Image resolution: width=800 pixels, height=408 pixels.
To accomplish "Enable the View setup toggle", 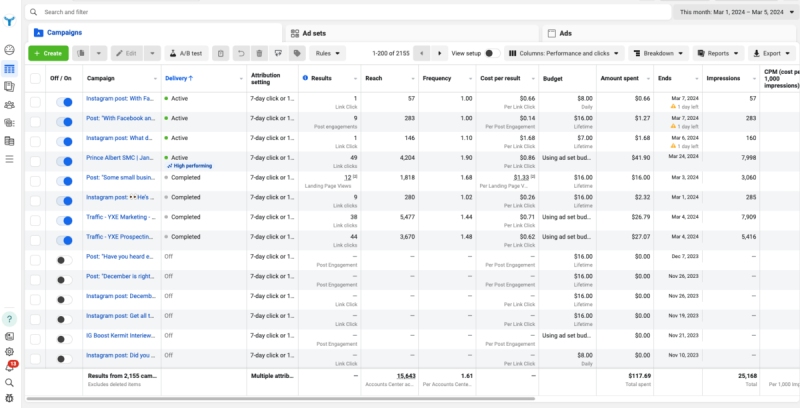I will (492, 53).
